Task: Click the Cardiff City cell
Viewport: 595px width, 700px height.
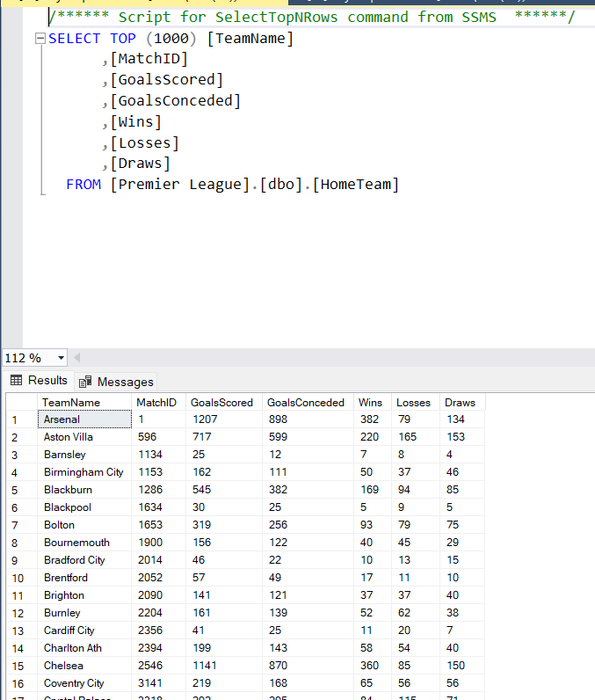Action: click(84, 631)
